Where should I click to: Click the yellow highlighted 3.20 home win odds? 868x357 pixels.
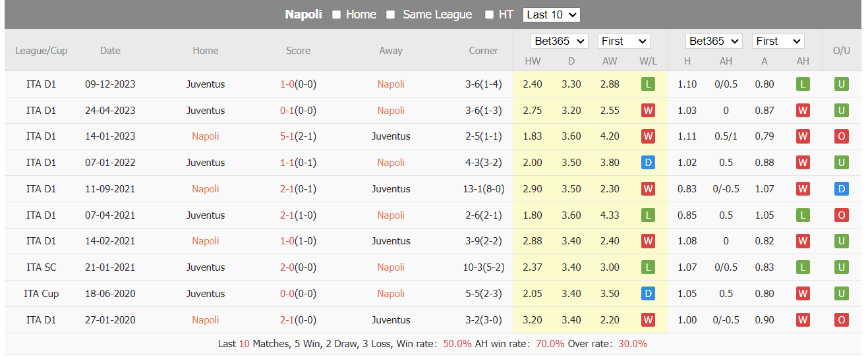pos(533,320)
